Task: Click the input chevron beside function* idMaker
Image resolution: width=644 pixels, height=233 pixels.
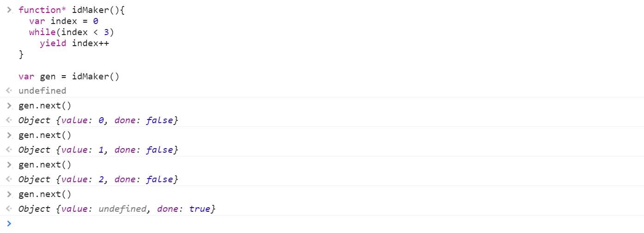Action: [9, 10]
